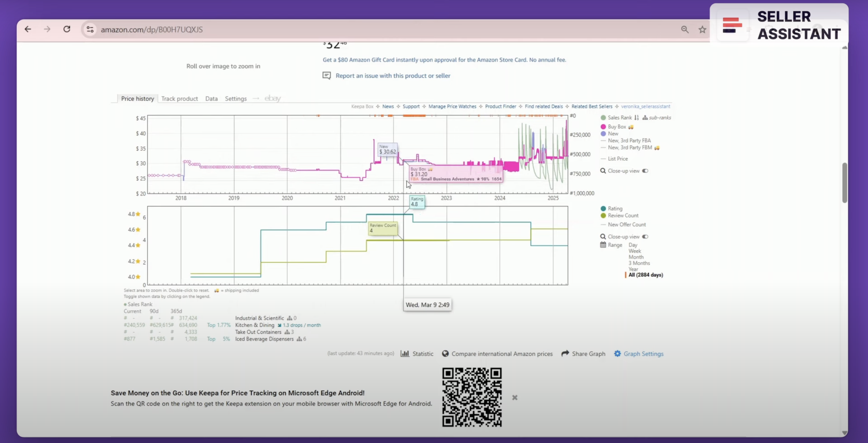
Task: Bookmark this page with the star icon
Action: tap(702, 30)
